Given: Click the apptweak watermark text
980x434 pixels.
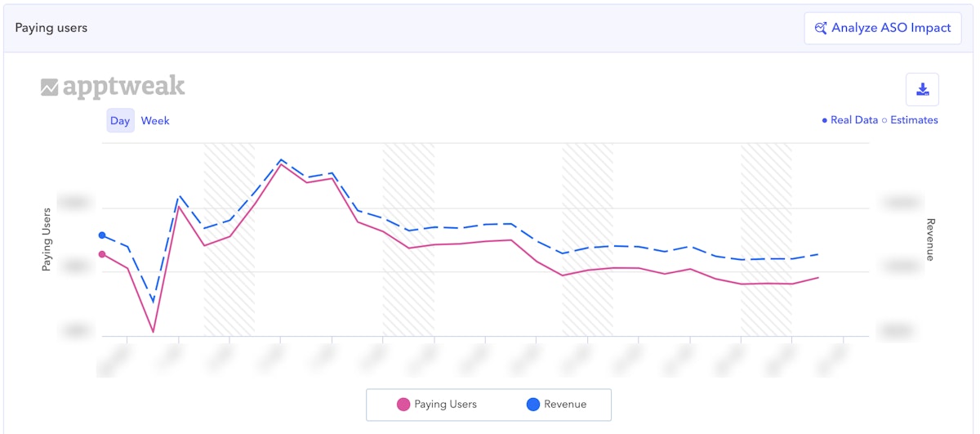Looking at the screenshot, I should click(124, 87).
